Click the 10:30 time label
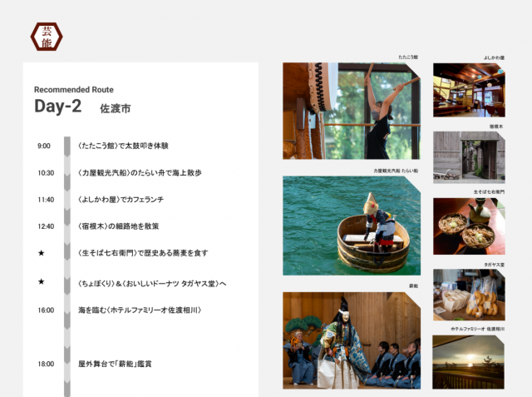Screen dimensions: 532x397 point(46,173)
